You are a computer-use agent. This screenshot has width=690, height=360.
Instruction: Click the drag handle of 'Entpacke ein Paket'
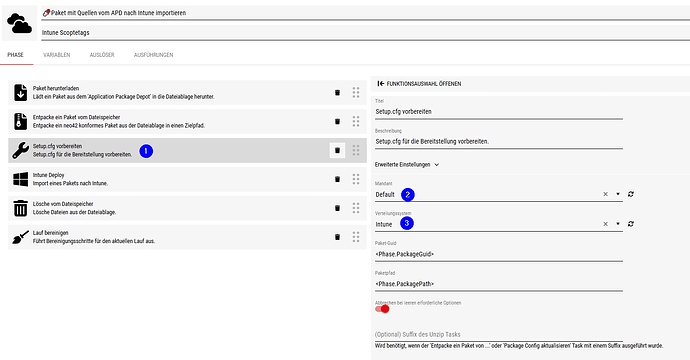356,121
